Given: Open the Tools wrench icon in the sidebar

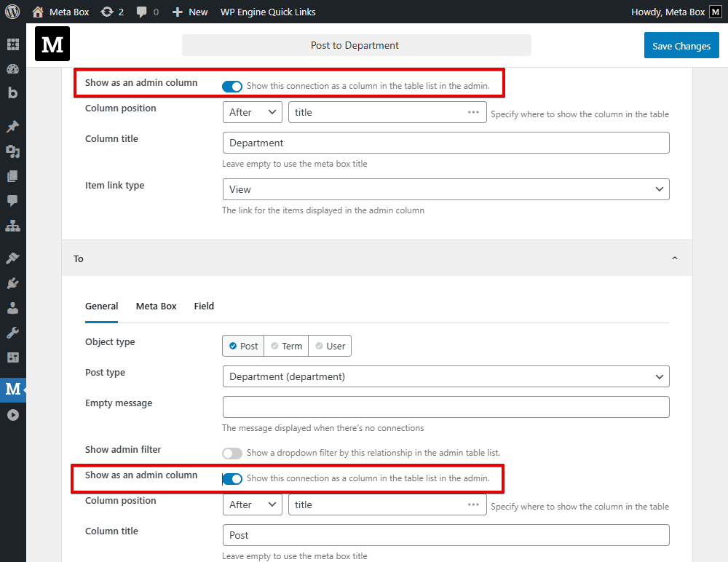Looking at the screenshot, I should (x=13, y=332).
